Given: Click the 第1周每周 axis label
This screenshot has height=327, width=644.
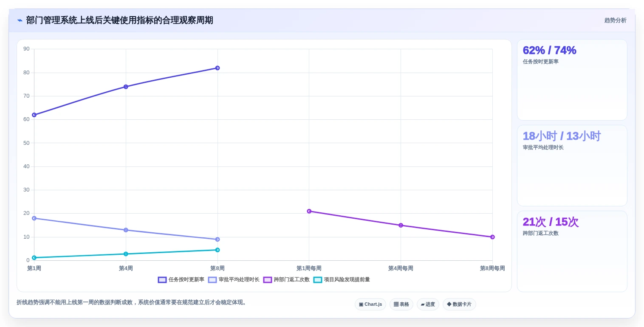Looking at the screenshot, I should pos(309,268).
